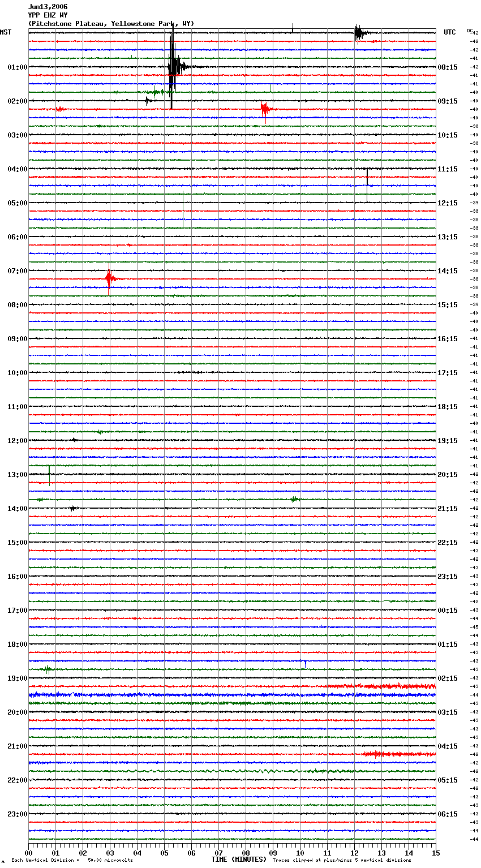Click the UTC time zone header
This screenshot has width=481, height=868.
click(450, 32)
